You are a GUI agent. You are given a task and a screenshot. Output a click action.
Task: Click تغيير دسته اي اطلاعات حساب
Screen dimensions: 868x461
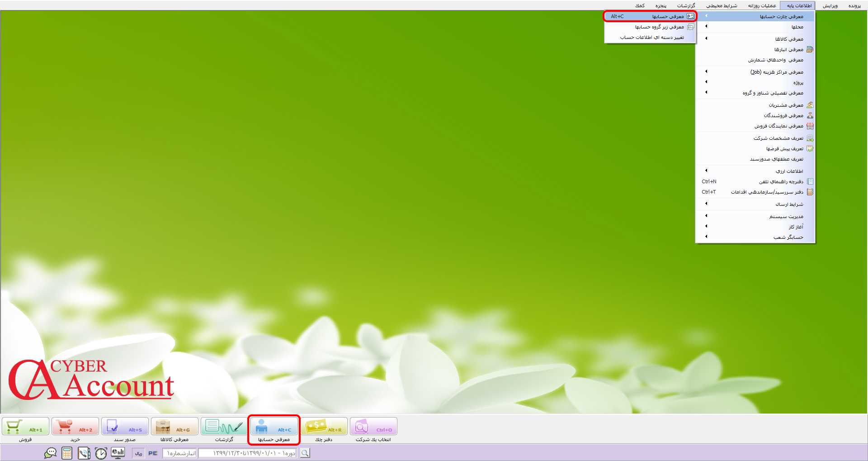[x=651, y=37]
